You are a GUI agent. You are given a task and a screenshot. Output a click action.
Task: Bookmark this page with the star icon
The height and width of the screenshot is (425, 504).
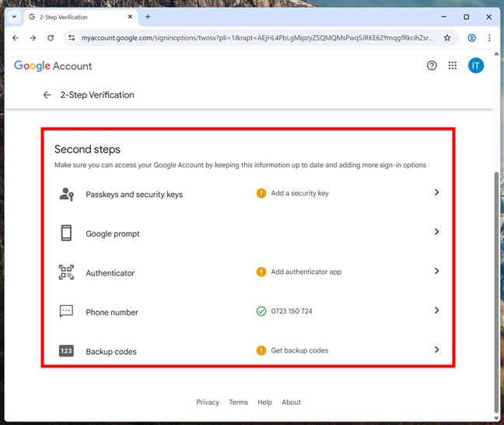pos(447,38)
